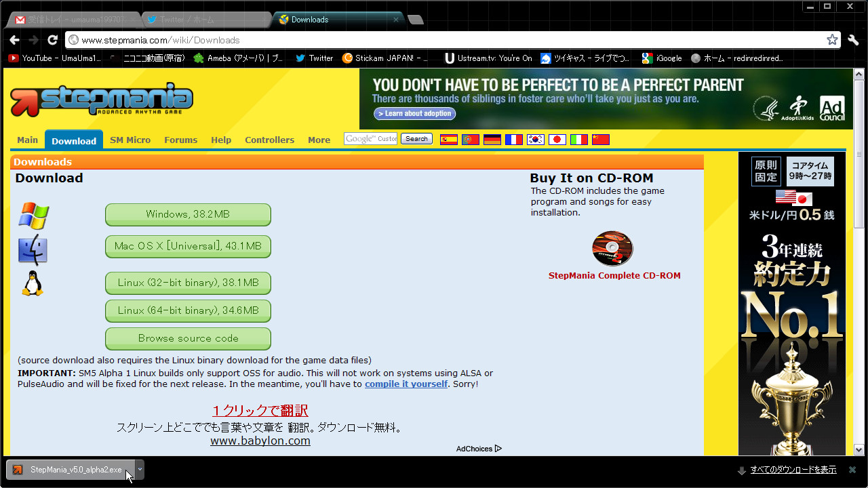Click 'Learn about adoption' banner button
This screenshot has width=868, height=488.
point(414,114)
